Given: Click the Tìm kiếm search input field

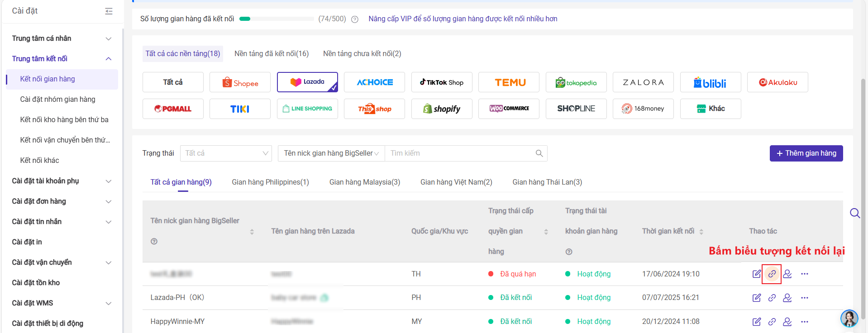Looking at the screenshot, I should pos(459,153).
